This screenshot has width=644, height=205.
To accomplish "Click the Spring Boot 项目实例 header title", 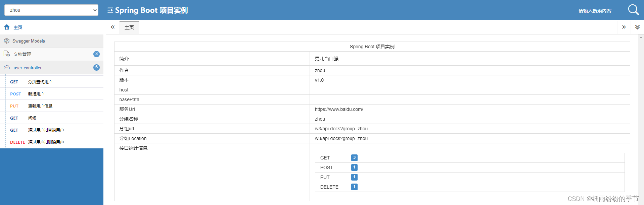I will 151,10.
